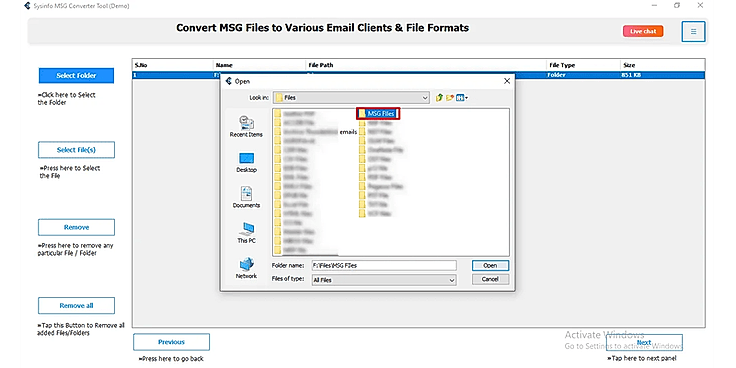Image resolution: width=736 pixels, height=368 pixels.
Task: Click the Open dialog's title icon
Action: 229,81
